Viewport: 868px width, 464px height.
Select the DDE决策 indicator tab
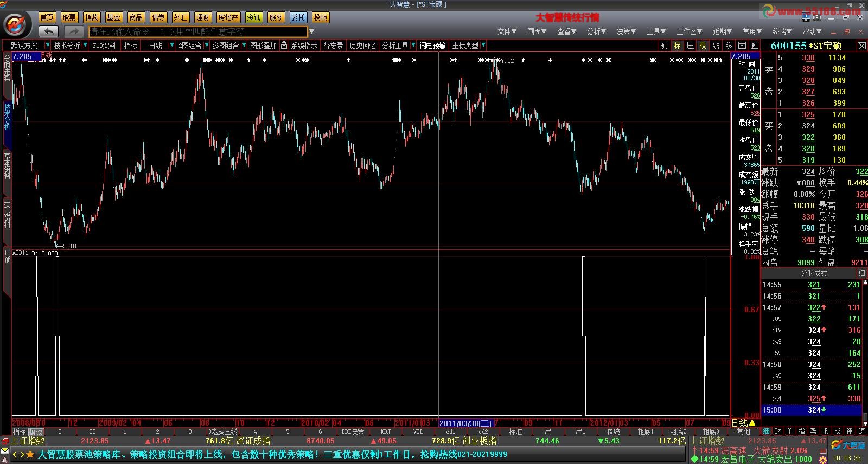pyautogui.click(x=353, y=431)
